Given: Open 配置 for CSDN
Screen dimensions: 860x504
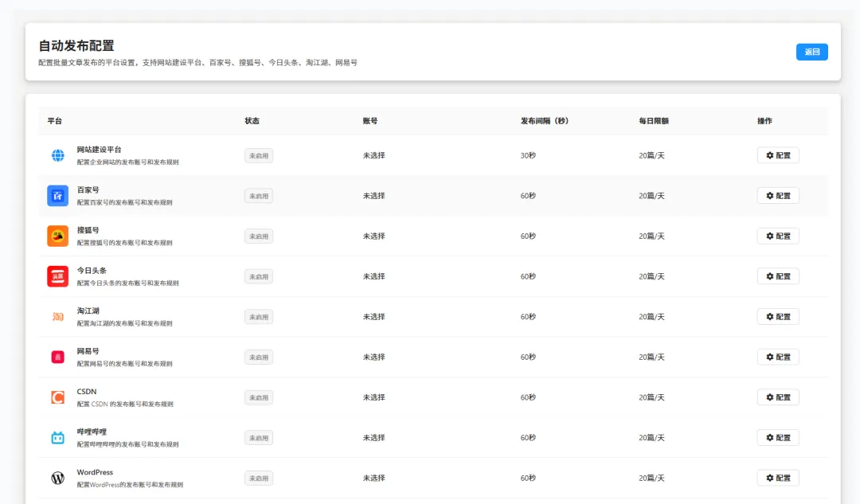Looking at the screenshot, I should point(778,397).
